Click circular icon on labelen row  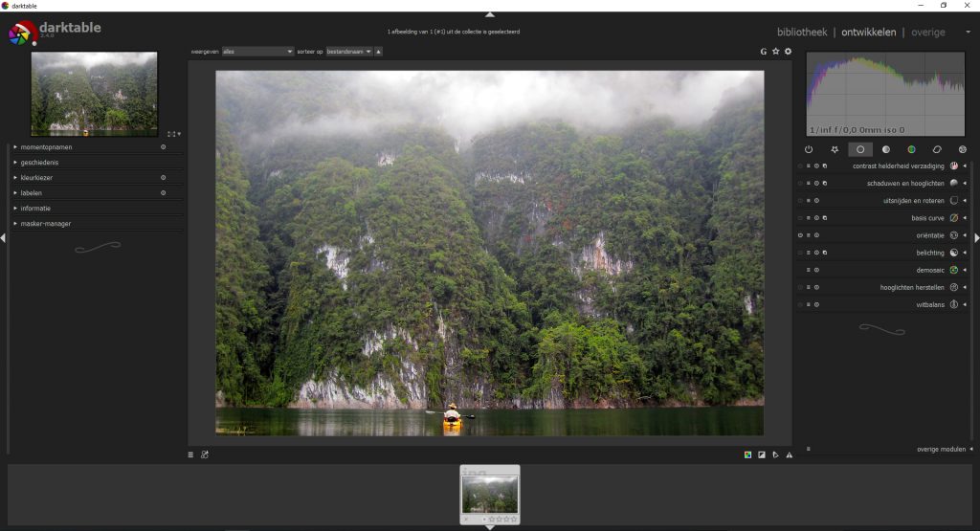(x=163, y=193)
